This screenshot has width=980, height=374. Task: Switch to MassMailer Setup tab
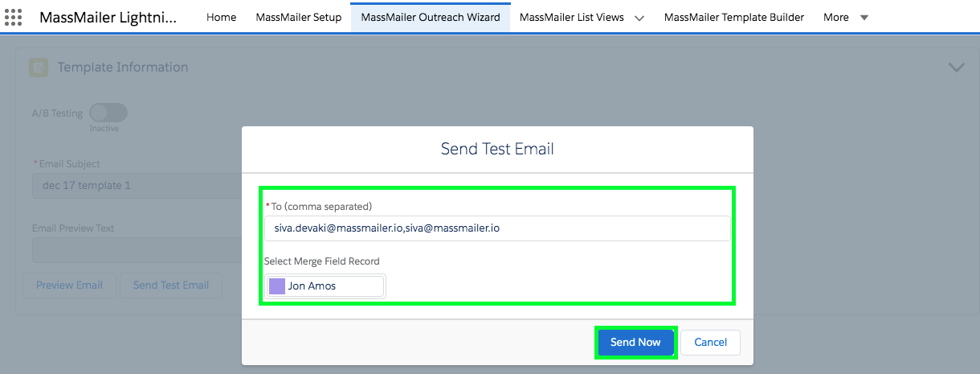pos(299,17)
